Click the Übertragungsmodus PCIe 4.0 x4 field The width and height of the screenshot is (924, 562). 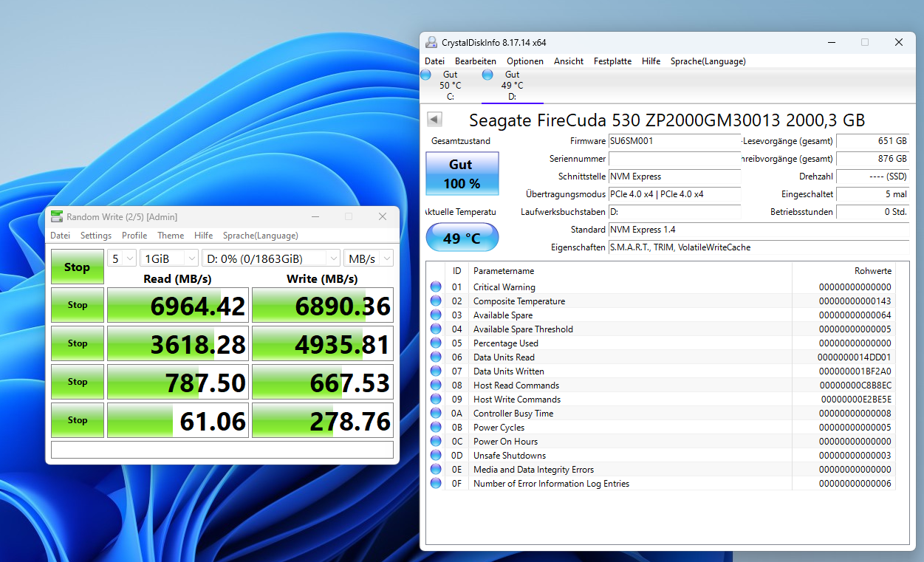tap(674, 194)
